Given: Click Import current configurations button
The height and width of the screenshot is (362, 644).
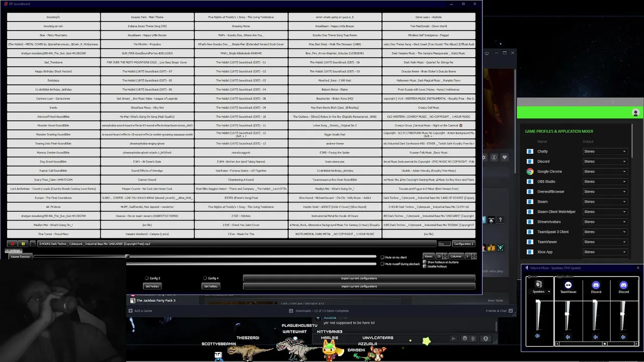Looking at the screenshot, I should tap(359, 286).
